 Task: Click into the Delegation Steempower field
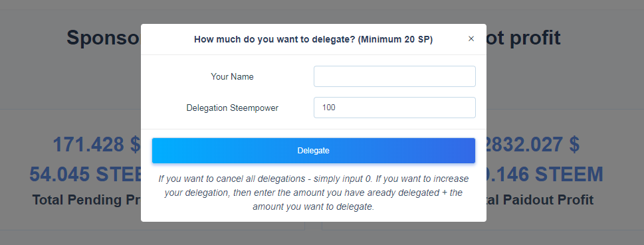pyautogui.click(x=395, y=108)
